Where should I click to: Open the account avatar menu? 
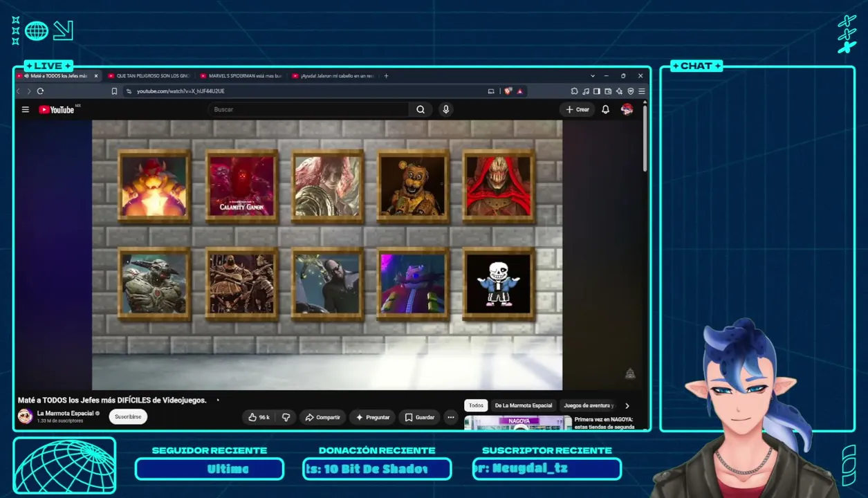click(x=627, y=109)
